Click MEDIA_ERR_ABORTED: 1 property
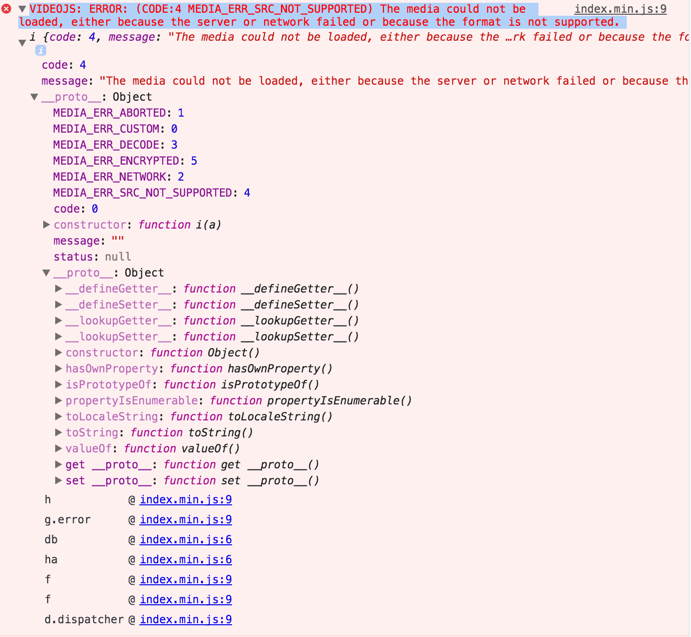The height and width of the screenshot is (637, 691). (119, 113)
